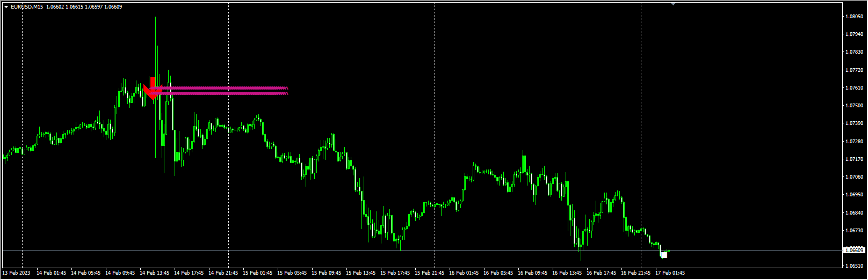Viewport: 868px width, 280px height.
Task: Click the time label 16 Feb 21:45
Action: 636,273
